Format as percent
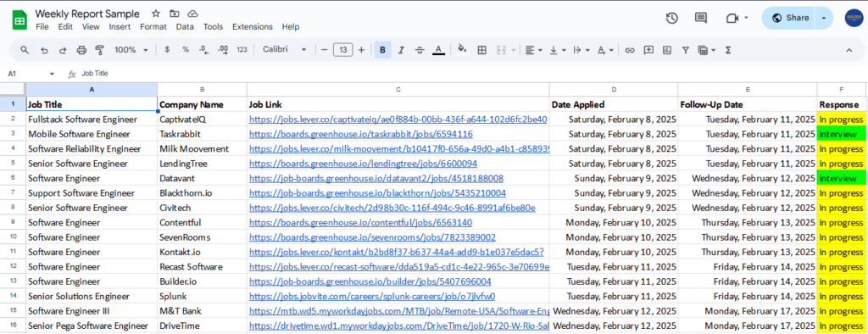The image size is (868, 334). pyautogui.click(x=186, y=50)
